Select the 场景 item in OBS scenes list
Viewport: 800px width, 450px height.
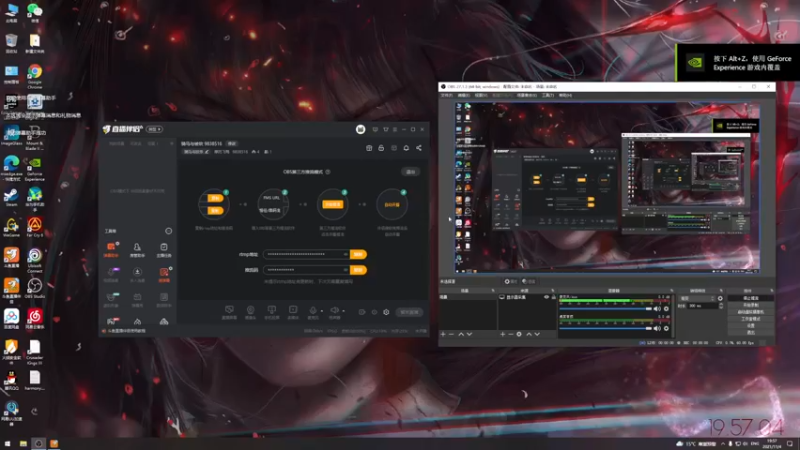click(467, 297)
